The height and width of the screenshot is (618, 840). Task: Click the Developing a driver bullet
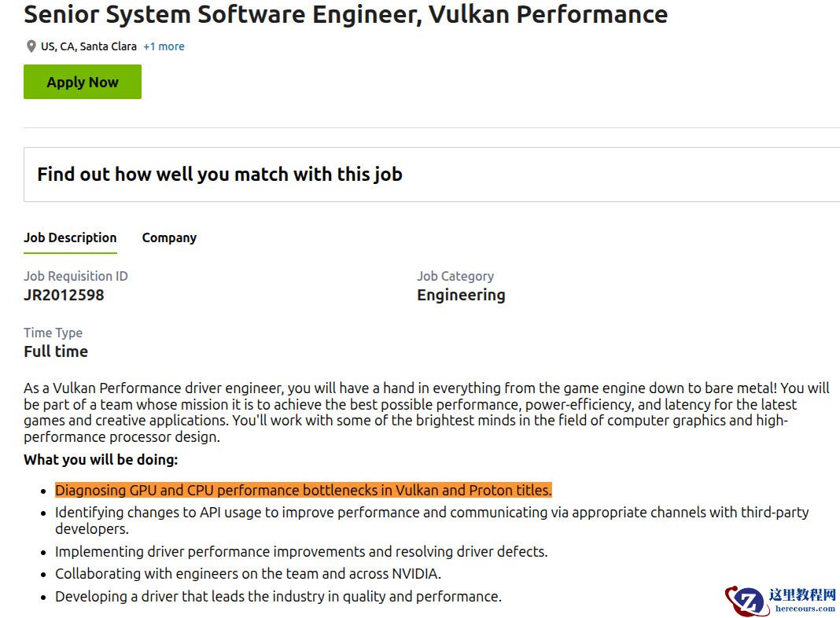coord(278,596)
